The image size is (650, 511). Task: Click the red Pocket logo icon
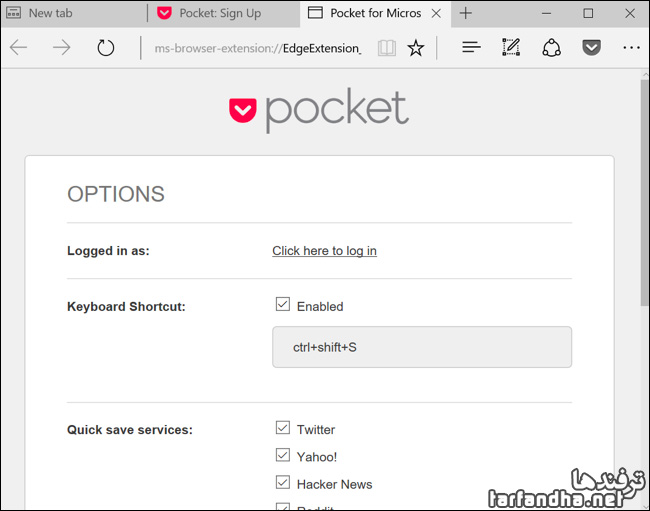click(243, 110)
